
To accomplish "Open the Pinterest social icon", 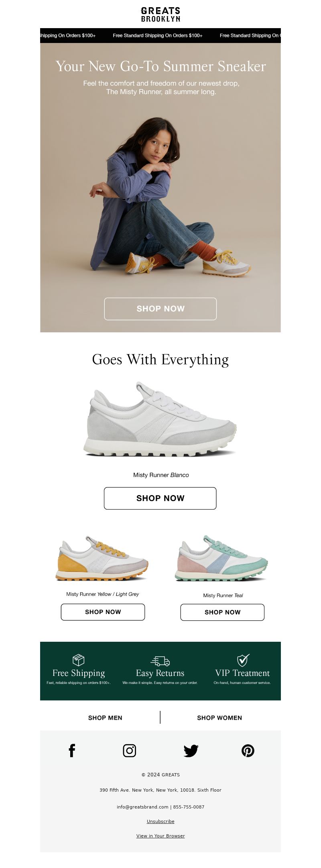I will (x=248, y=750).
